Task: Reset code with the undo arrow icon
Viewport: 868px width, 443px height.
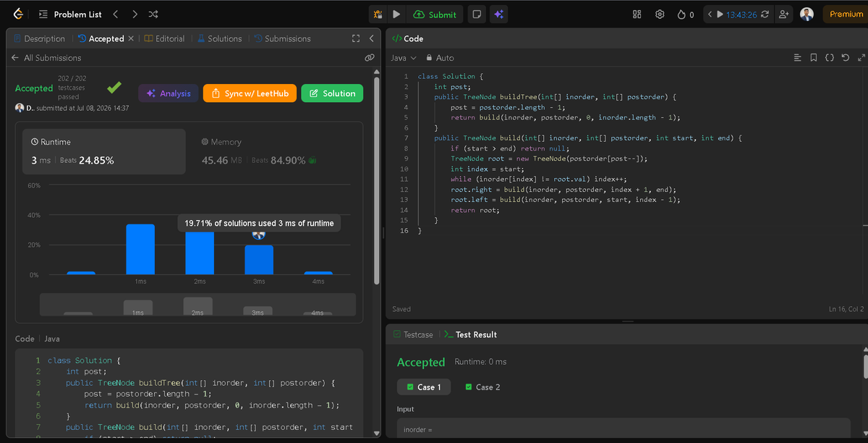Action: [x=846, y=58]
